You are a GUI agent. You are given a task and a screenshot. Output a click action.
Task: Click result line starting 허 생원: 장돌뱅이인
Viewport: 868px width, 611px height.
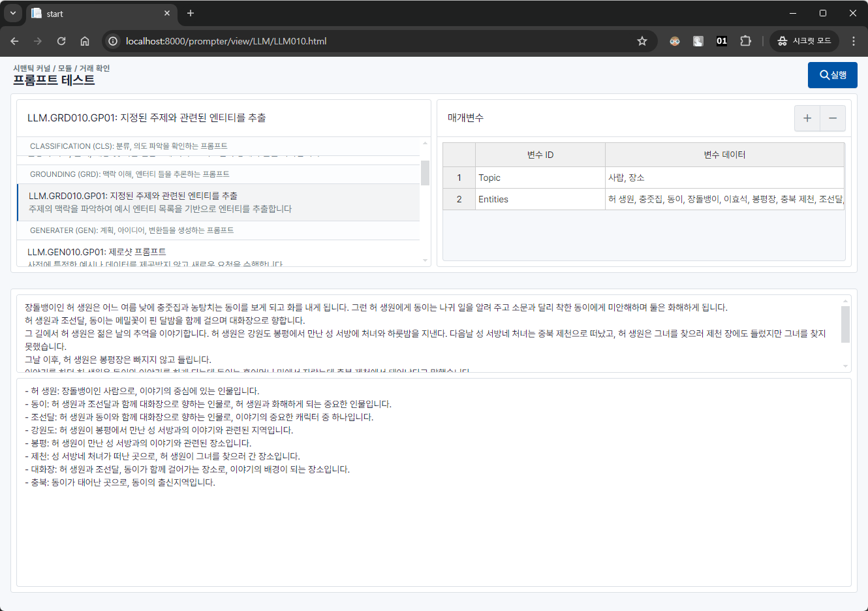pos(142,391)
